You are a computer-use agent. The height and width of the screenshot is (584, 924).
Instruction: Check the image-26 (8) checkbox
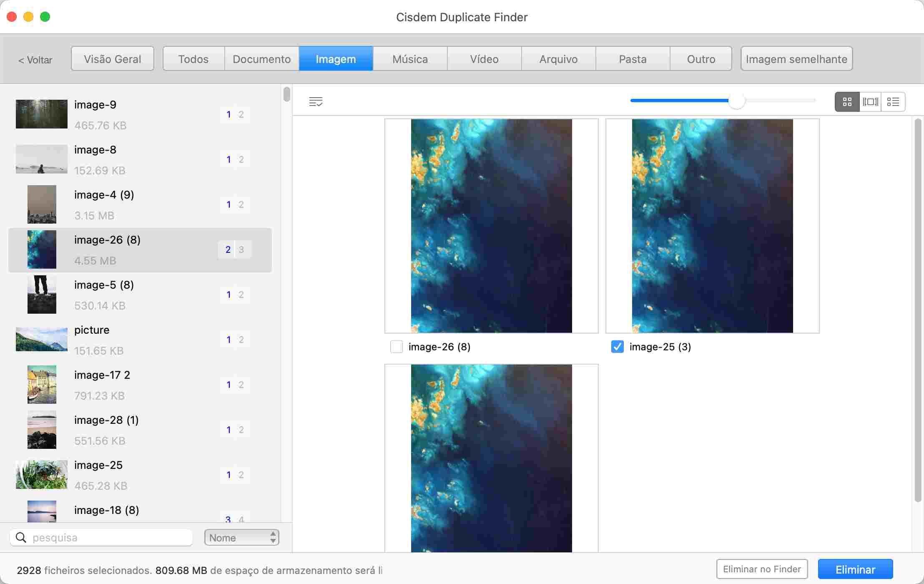pos(396,347)
